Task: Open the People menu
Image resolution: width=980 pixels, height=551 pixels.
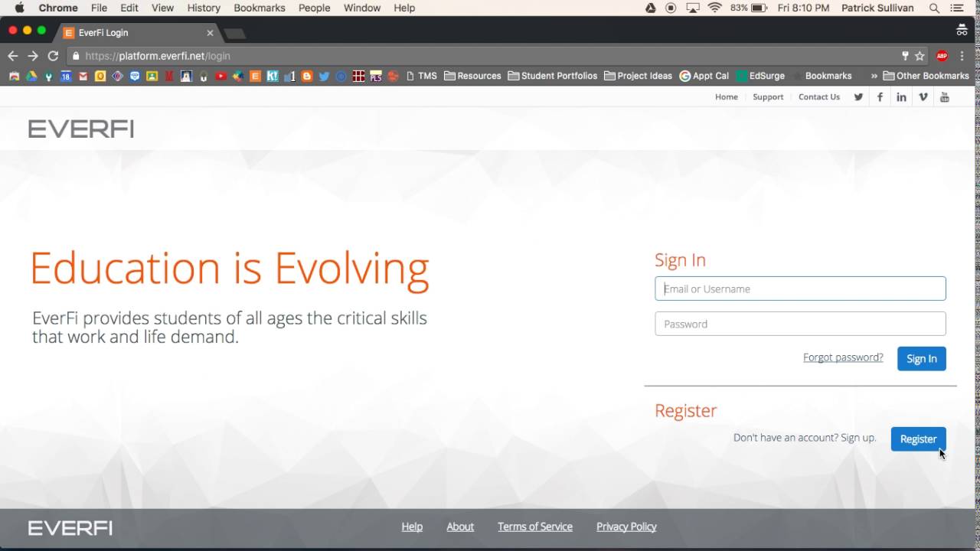Action: coord(314,8)
